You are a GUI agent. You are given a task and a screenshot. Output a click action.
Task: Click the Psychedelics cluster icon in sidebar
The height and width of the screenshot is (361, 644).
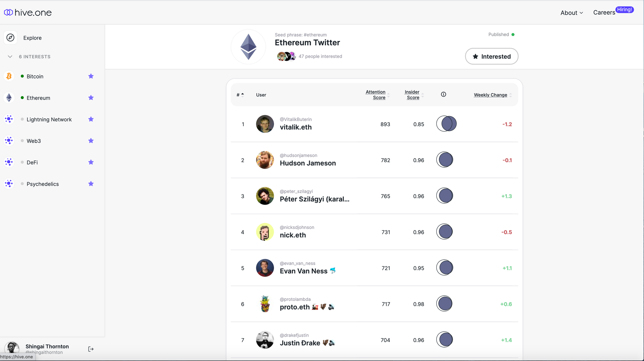click(x=9, y=184)
